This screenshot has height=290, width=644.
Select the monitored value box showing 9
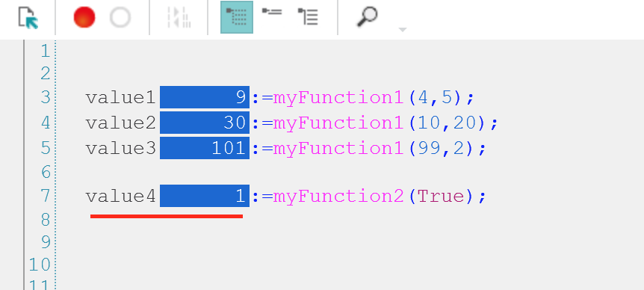click(205, 97)
